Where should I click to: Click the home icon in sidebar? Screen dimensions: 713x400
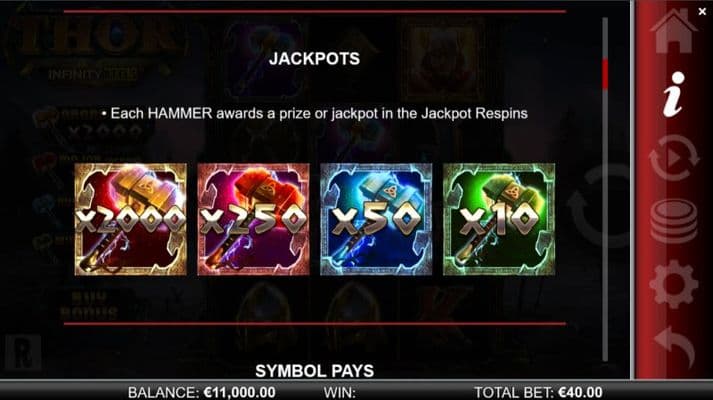(673, 30)
